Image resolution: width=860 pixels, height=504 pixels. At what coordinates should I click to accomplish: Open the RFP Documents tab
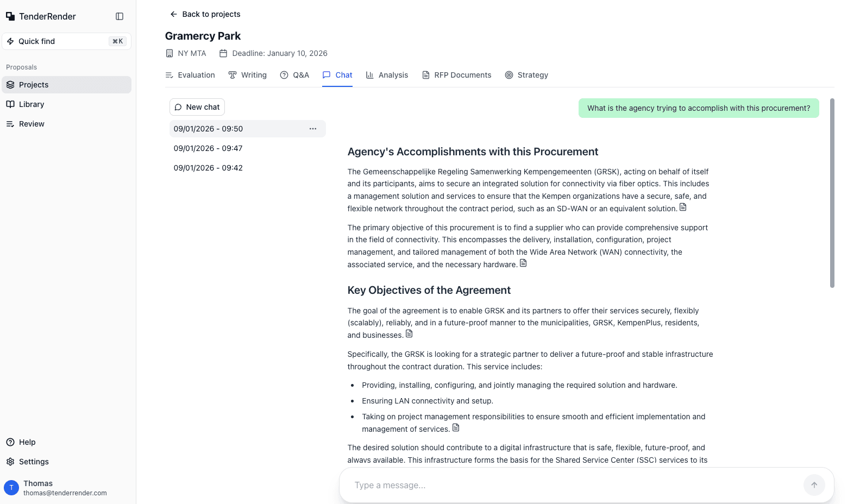click(456, 75)
